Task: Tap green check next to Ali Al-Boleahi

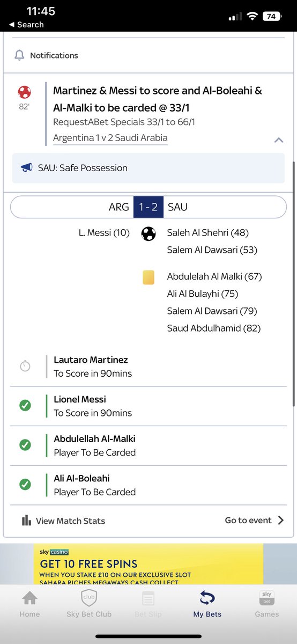Action: coord(25,485)
